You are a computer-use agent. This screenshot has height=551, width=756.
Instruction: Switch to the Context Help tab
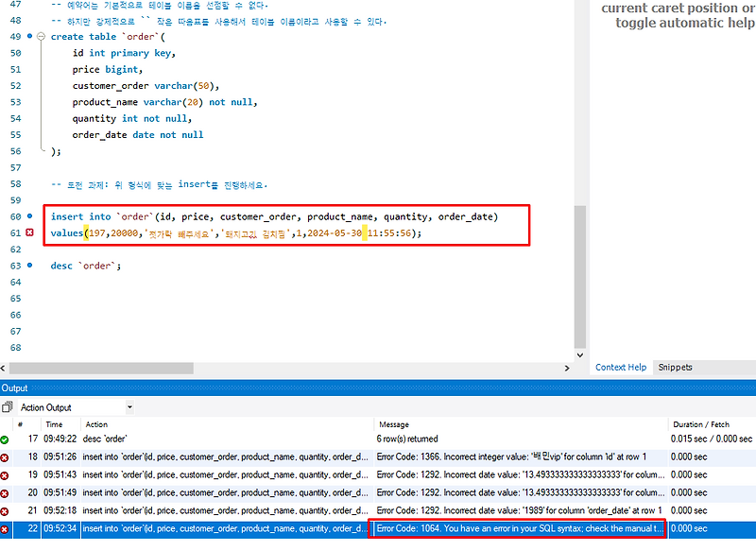[621, 368]
